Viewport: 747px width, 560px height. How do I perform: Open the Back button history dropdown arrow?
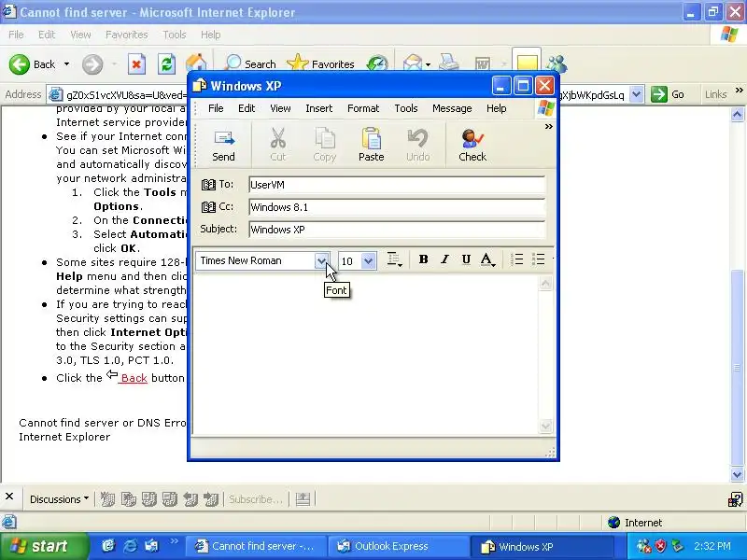tap(66, 64)
